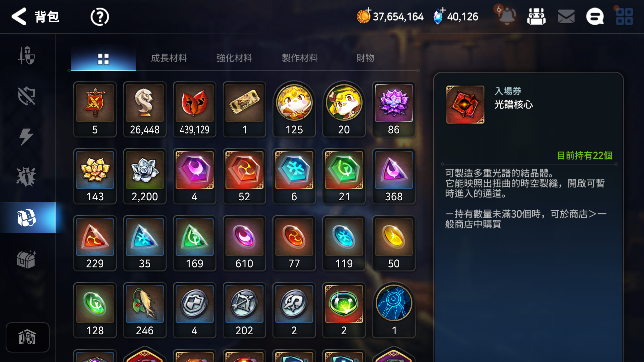Go back with the arrow icon
This screenshot has width=644, height=362.
(x=19, y=17)
